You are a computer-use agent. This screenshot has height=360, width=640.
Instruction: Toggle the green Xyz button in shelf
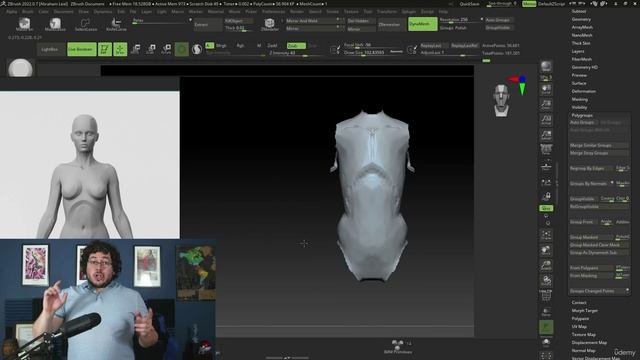(546, 208)
